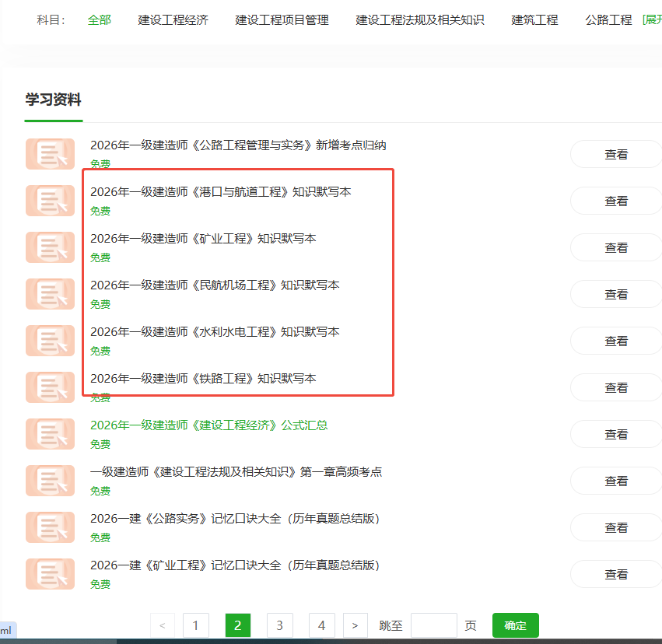662x644 pixels.
Task: Filter by 公路工程 subject
Action: pos(608,20)
